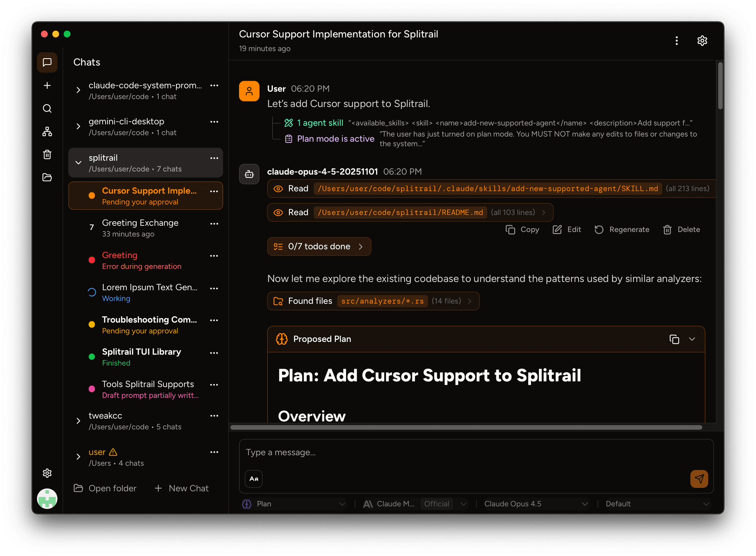Open the Chats panel icon in sidebar
Image resolution: width=756 pixels, height=556 pixels.
coord(47,63)
